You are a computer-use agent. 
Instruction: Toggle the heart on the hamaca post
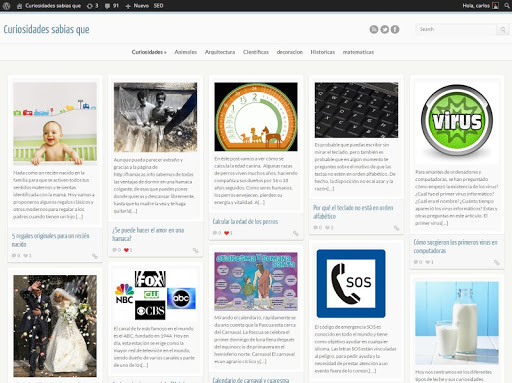(126, 250)
